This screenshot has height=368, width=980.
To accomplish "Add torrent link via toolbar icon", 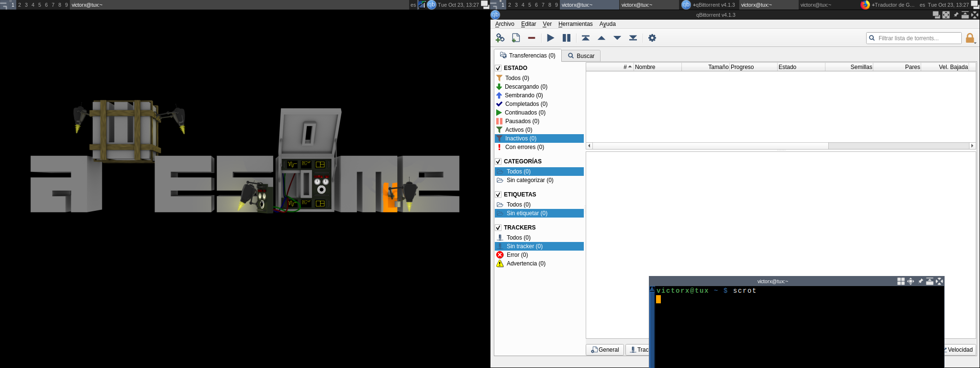I will coord(500,38).
